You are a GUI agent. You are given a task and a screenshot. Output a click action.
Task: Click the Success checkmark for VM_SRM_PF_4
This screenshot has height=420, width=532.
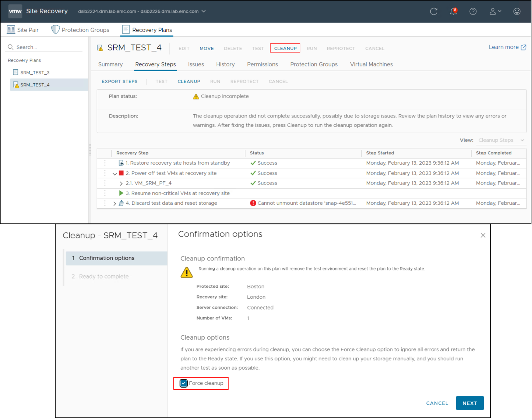click(253, 183)
